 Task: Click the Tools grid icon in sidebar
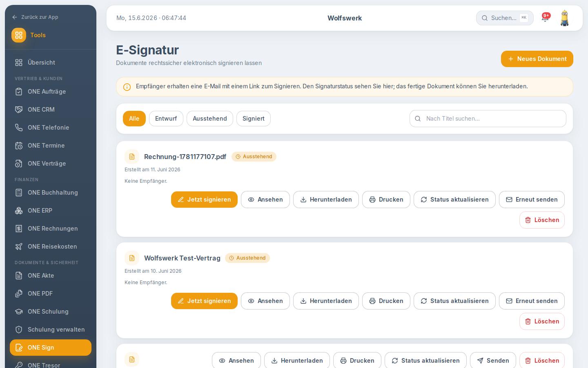[19, 35]
